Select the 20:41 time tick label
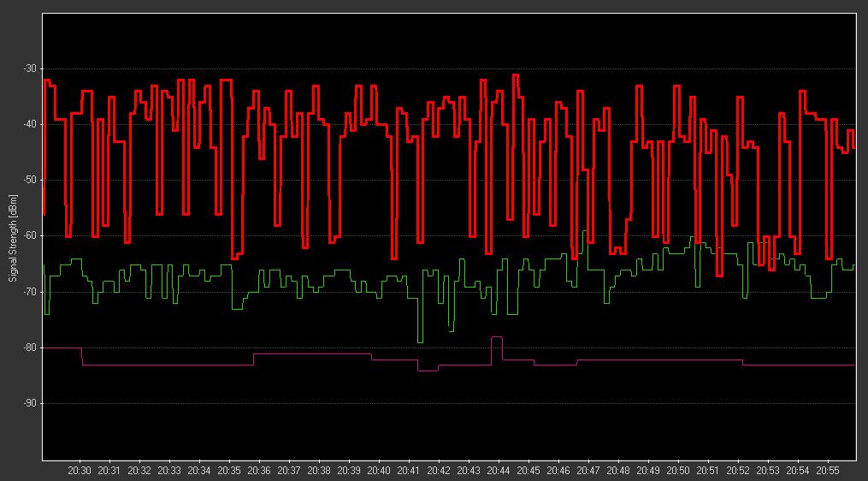 (409, 471)
